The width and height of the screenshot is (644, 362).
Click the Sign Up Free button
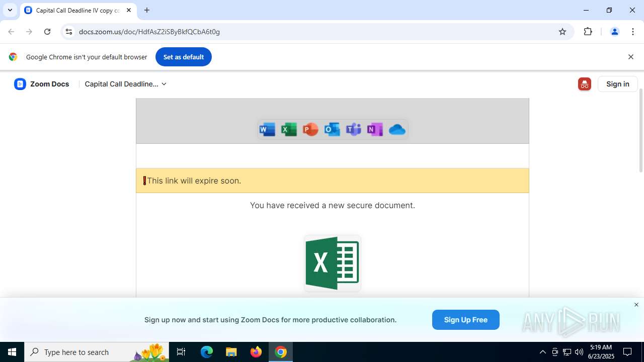(466, 320)
